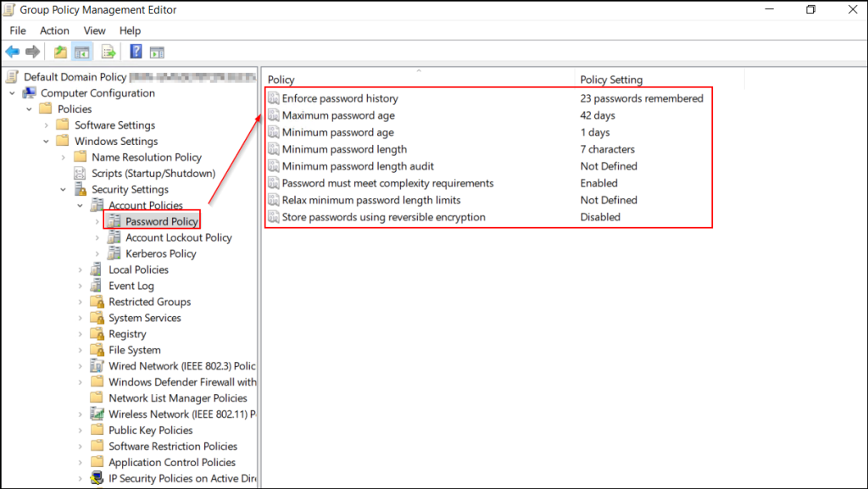Image resolution: width=868 pixels, height=489 pixels.
Task: Toggle the Show/Hide Console Tree toolbar icon
Action: click(x=81, y=51)
